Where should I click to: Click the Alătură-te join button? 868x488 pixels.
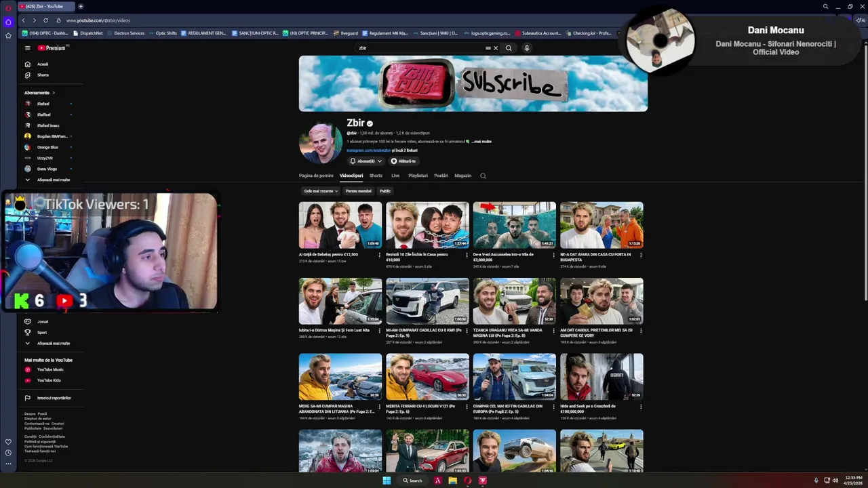tap(403, 161)
